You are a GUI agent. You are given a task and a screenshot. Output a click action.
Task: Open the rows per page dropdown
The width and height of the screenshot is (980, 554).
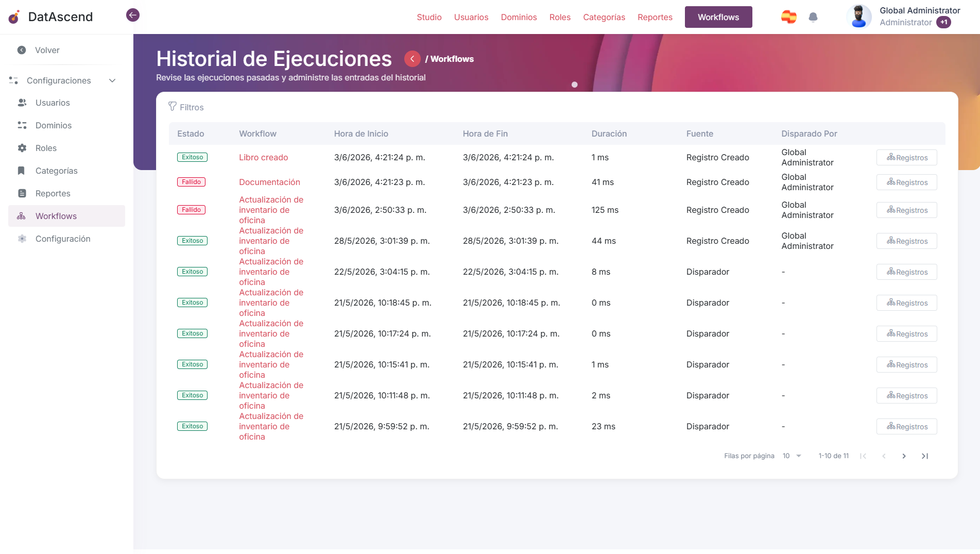click(x=792, y=456)
